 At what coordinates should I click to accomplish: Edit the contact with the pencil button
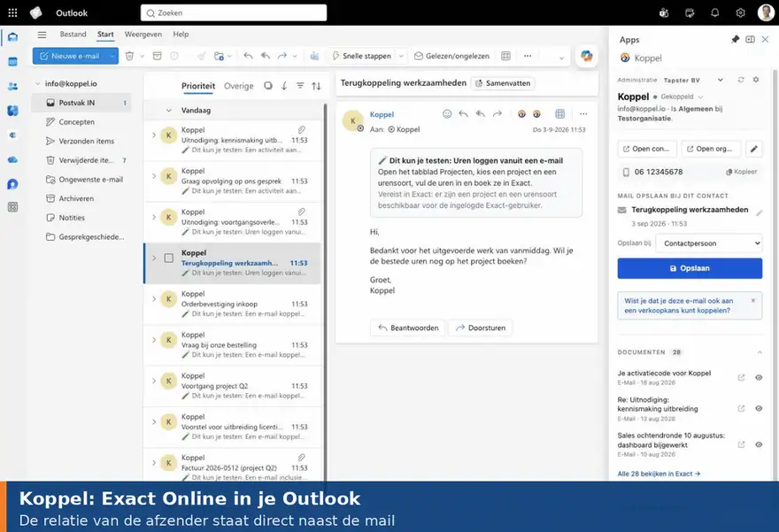[753, 149]
